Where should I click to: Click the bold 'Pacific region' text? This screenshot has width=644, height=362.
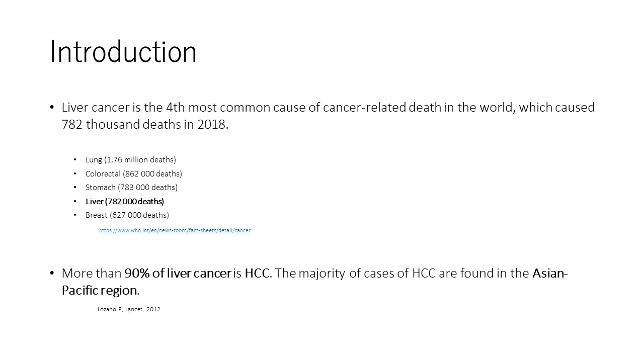pyautogui.click(x=99, y=291)
